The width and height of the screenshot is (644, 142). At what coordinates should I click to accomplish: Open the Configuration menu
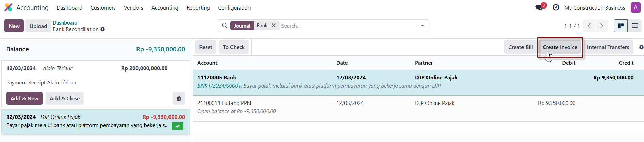(x=234, y=7)
